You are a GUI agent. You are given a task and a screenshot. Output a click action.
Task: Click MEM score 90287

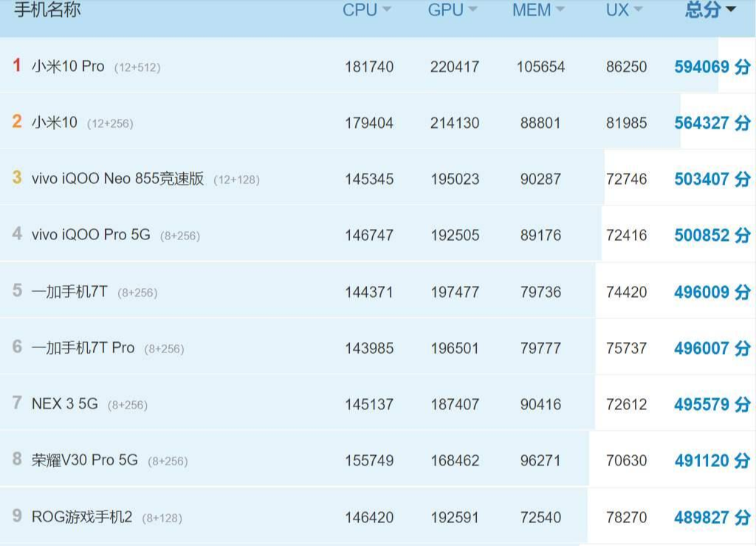click(540, 179)
